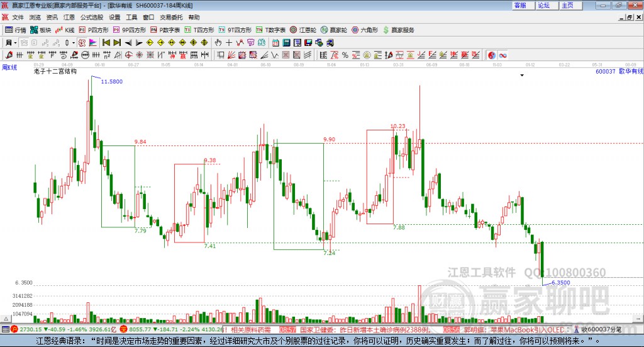Expand the 周 period dropdown

click(16, 43)
